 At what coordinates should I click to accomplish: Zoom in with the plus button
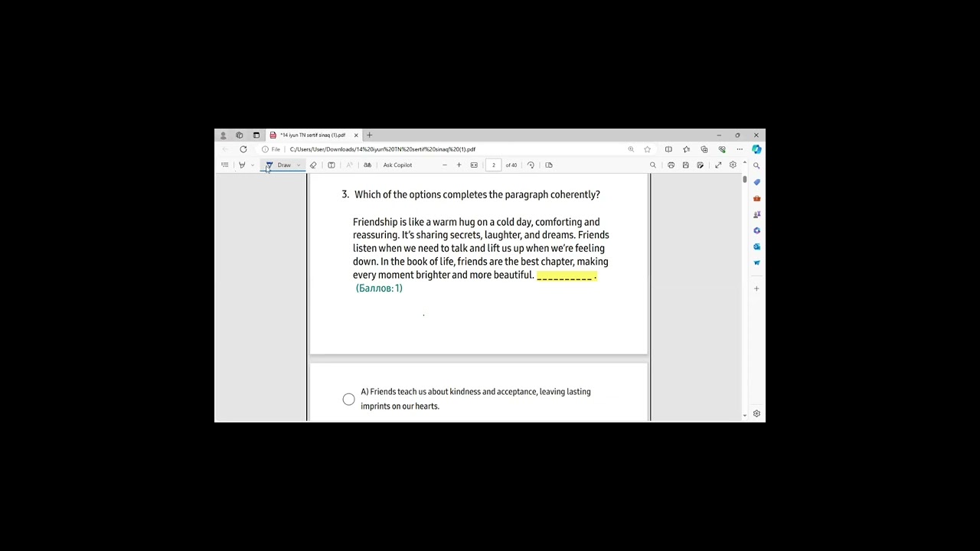tap(459, 165)
